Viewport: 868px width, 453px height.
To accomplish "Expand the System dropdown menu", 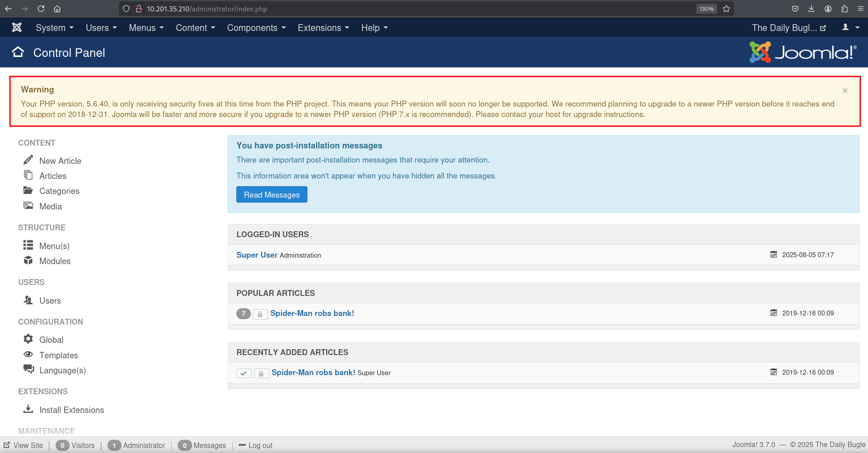I will point(54,28).
